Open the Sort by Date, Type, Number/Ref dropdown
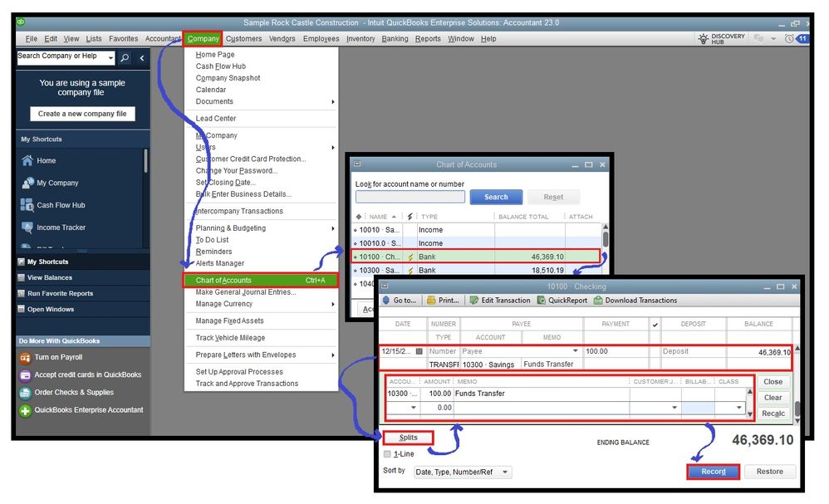Image resolution: width=829 pixels, height=504 pixels. (x=505, y=472)
